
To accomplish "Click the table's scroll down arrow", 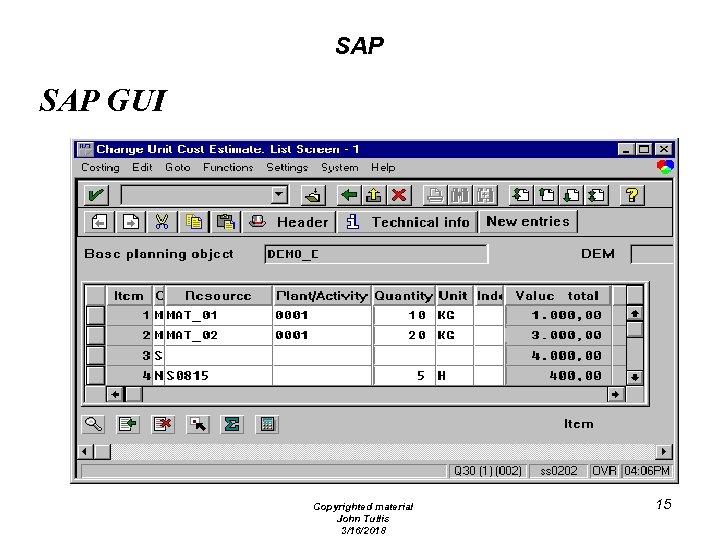I will (x=635, y=377).
